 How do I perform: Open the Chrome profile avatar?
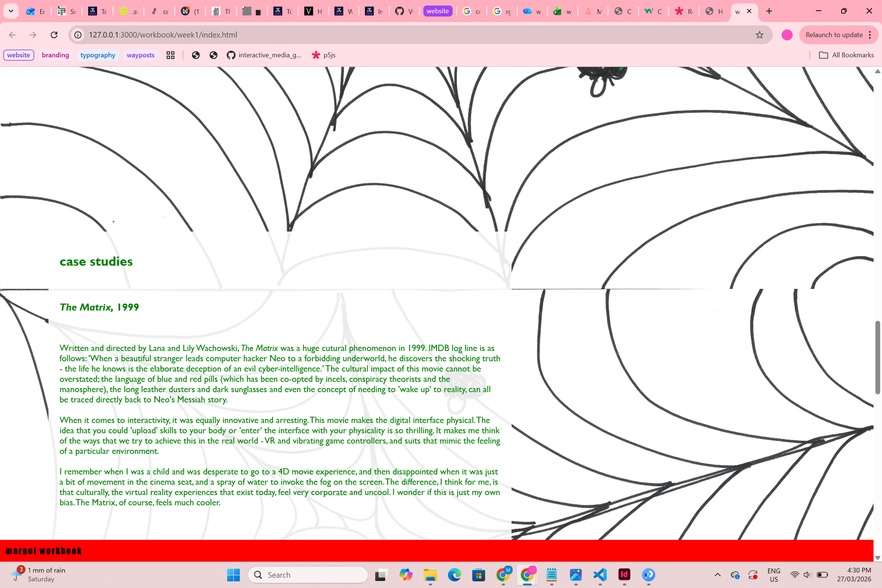(x=787, y=35)
